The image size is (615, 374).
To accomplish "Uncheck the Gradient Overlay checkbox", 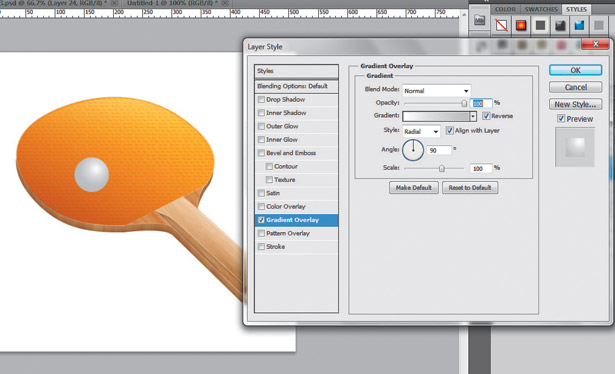I will (261, 220).
